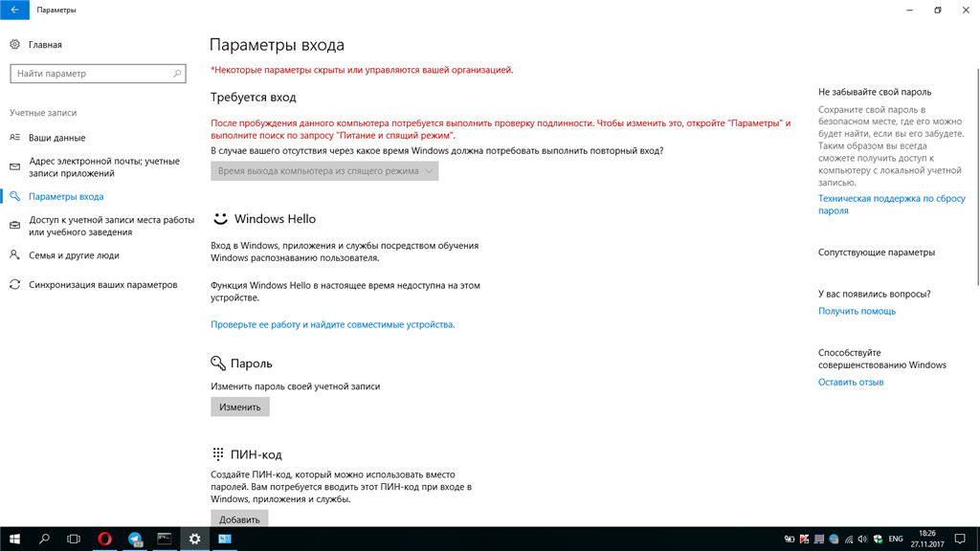This screenshot has height=551, width=980.
Task: Click the vertical scrollbar on the right
Action: (x=977, y=176)
